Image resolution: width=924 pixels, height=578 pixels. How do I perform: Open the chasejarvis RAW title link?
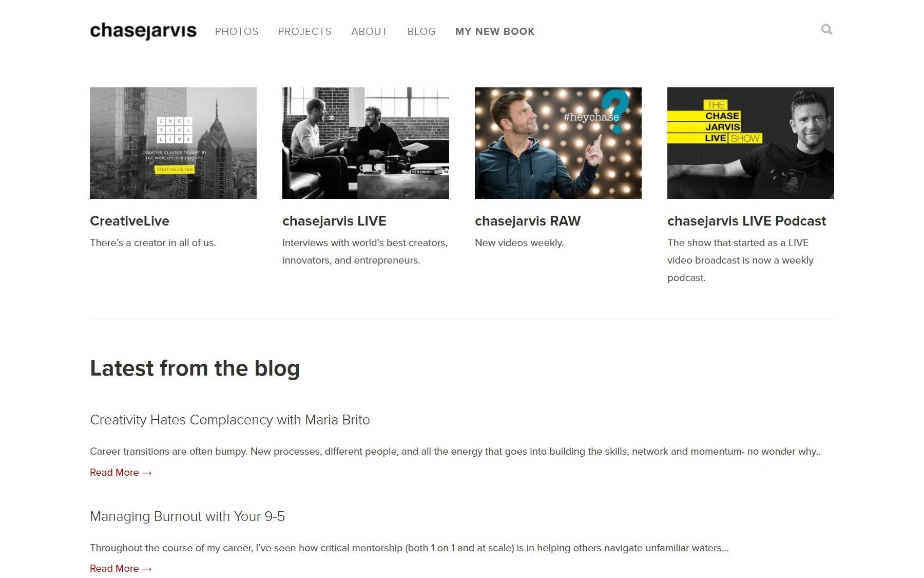pos(528,221)
